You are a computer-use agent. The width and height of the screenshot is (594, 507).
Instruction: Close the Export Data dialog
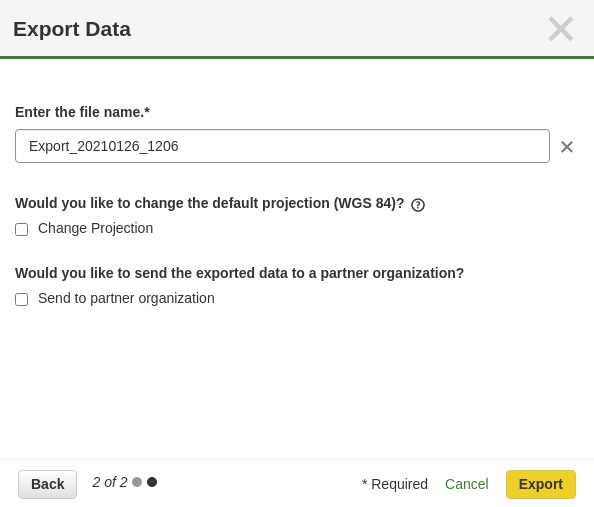click(x=561, y=29)
